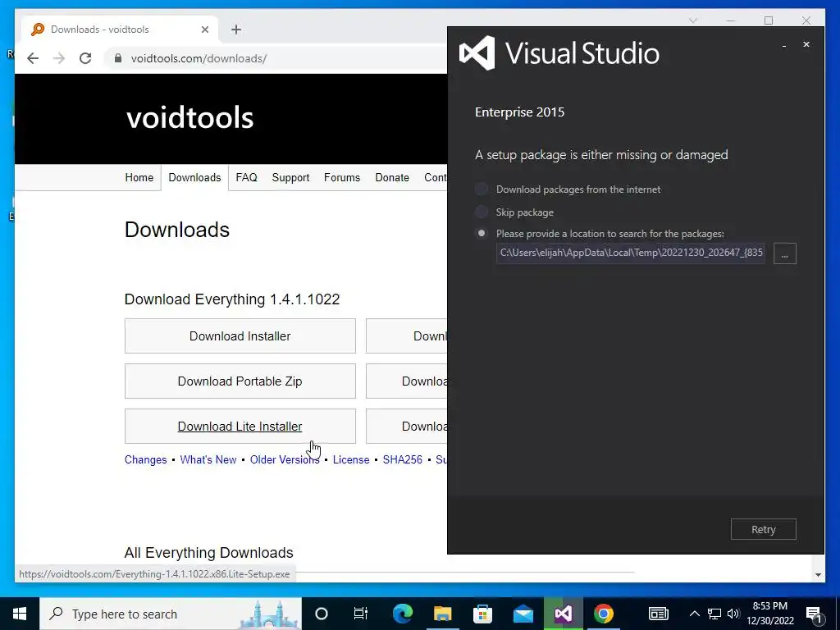The height and width of the screenshot is (630, 840).
Task: Open the Windows Start menu
Action: click(20, 614)
